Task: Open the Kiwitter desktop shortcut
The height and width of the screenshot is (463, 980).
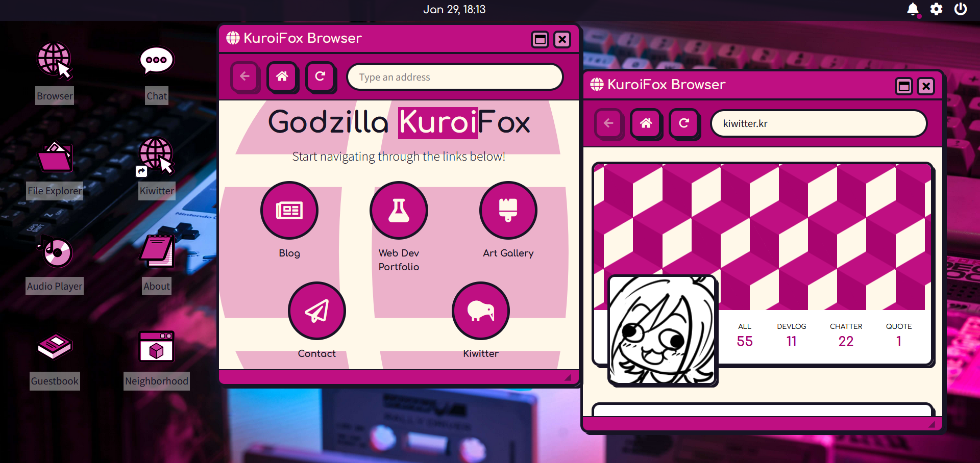Action: [x=156, y=157]
